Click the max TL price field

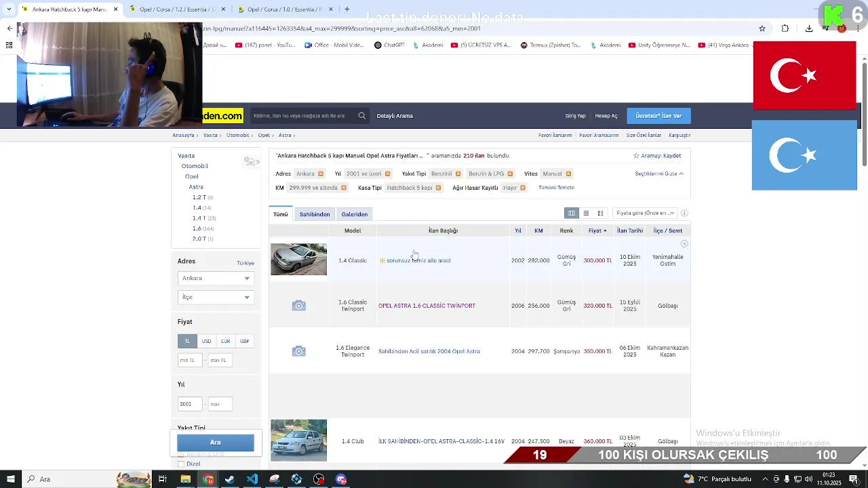(220, 360)
